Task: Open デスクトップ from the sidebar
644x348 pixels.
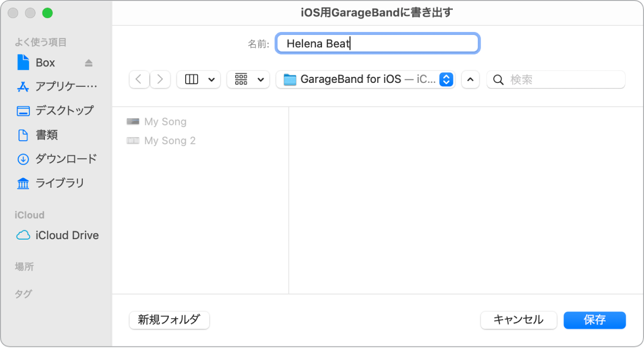Action: (52, 110)
